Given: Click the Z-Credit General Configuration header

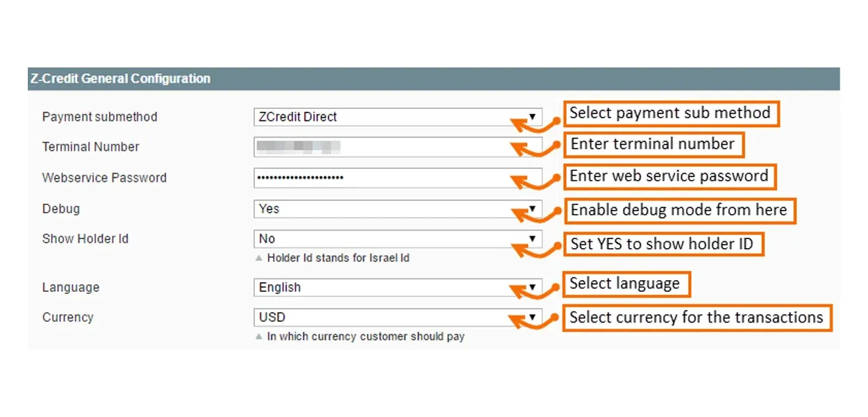Looking at the screenshot, I should click(120, 79).
